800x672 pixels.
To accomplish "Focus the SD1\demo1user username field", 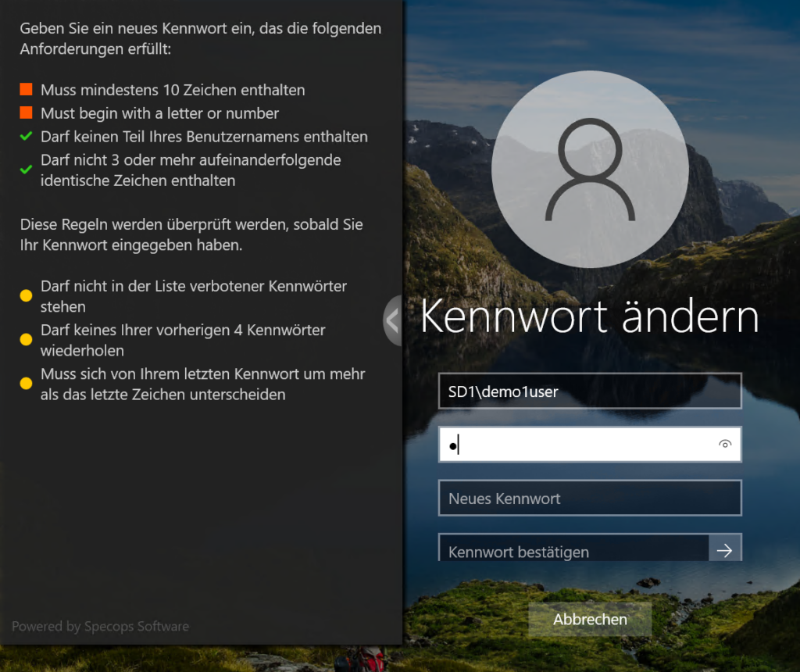I will tap(590, 391).
